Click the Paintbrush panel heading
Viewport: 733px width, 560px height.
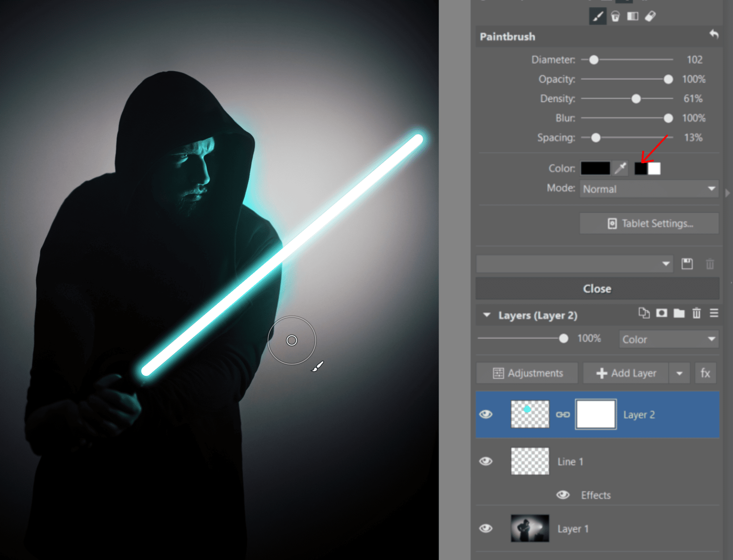coord(507,37)
